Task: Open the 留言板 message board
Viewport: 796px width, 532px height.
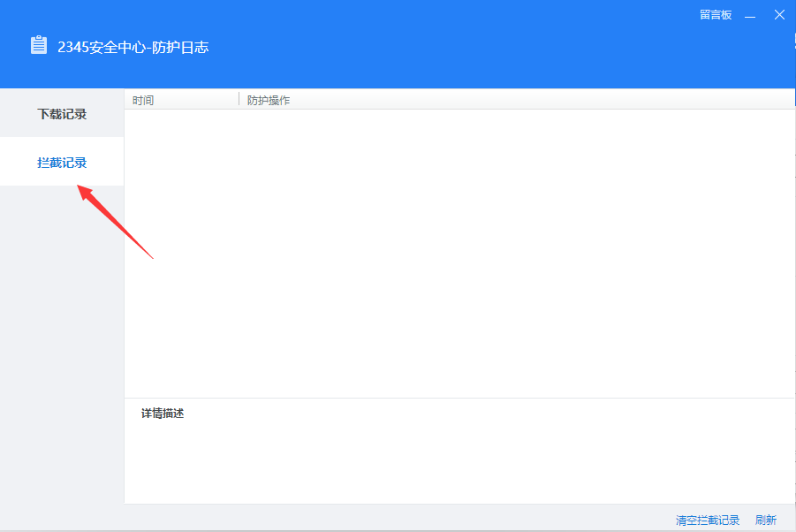Action: click(715, 14)
